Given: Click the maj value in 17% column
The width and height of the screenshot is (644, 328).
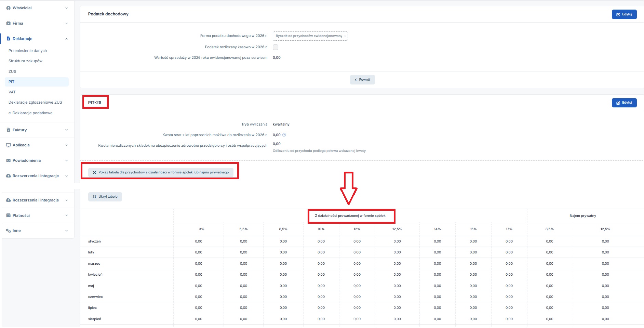Looking at the screenshot, I should click(x=509, y=286).
